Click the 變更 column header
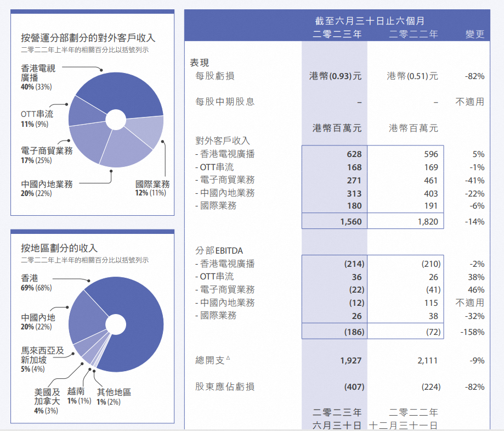The height and width of the screenshot is (431, 504). 475,34
